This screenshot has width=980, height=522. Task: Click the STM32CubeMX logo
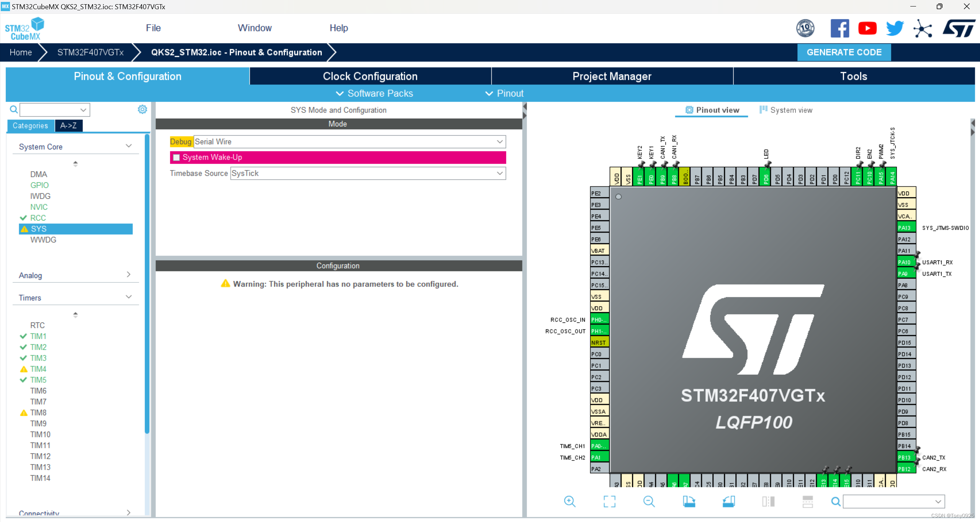pyautogui.click(x=25, y=29)
